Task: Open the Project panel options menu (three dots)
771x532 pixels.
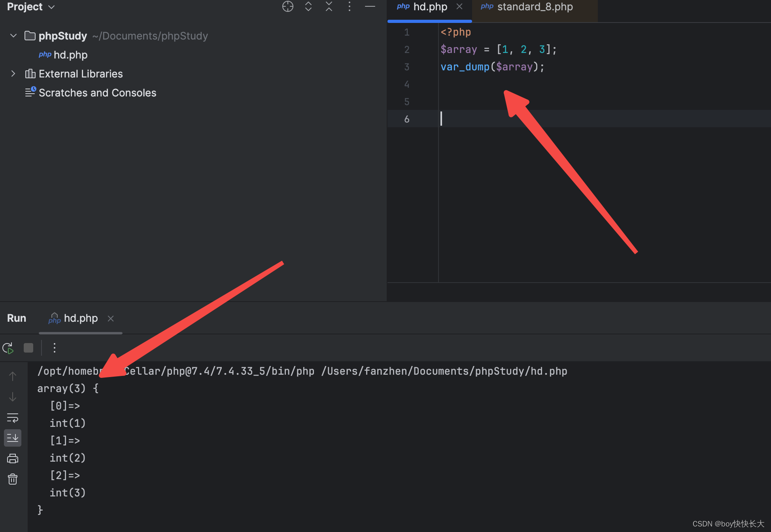Action: tap(350, 7)
